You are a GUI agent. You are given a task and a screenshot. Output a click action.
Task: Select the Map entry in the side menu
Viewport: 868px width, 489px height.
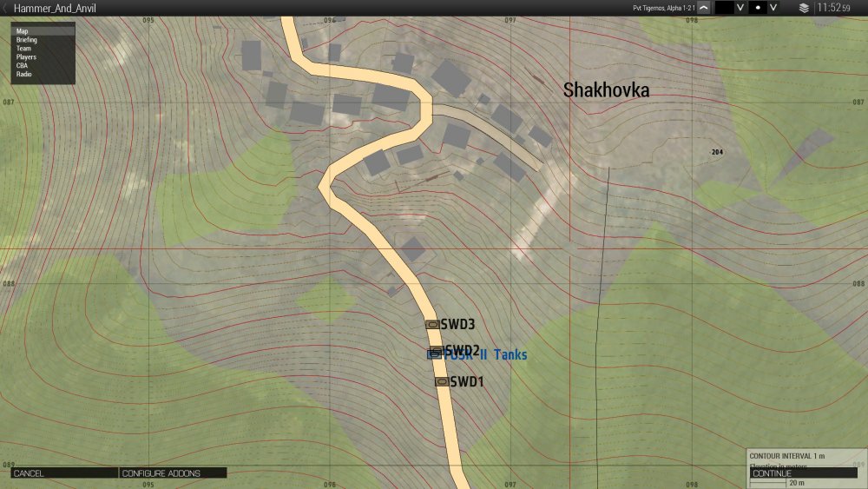23,31
